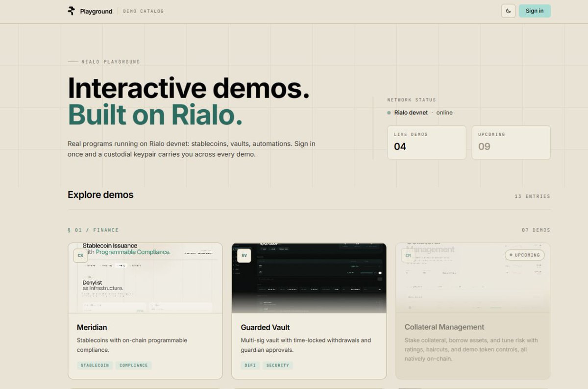Open the Guarded Vault preview thumbnail
Screen dimensions: 588x389
[309, 278]
